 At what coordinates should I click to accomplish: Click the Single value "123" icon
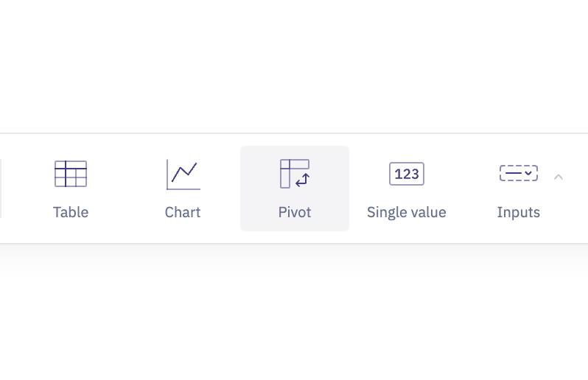pyautogui.click(x=407, y=174)
